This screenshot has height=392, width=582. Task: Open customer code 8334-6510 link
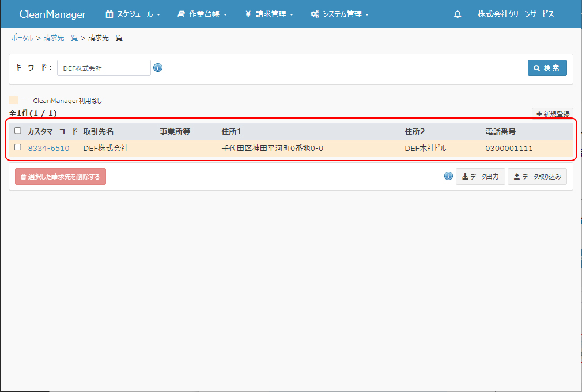tap(48, 149)
